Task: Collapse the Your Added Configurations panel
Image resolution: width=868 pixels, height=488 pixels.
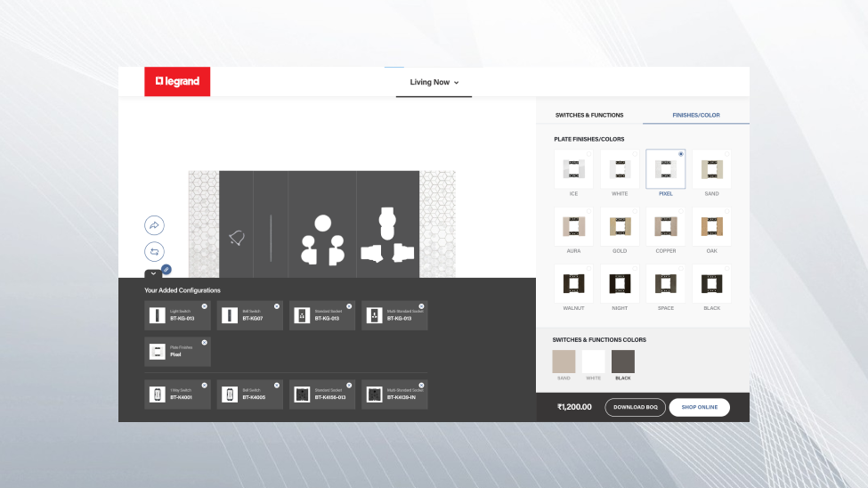Action: point(153,274)
